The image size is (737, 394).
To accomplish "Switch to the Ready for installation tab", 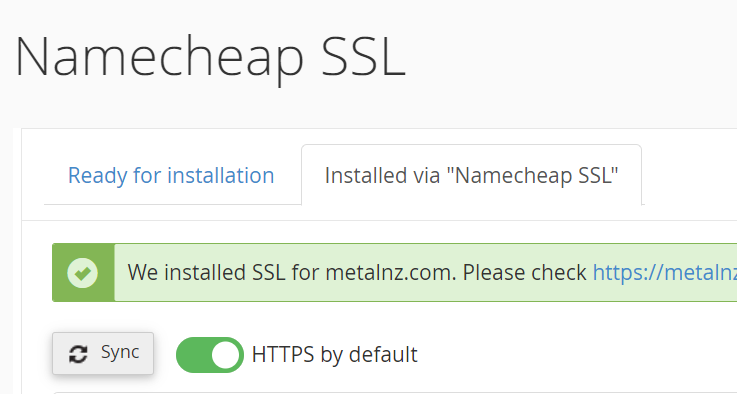I will [x=171, y=175].
